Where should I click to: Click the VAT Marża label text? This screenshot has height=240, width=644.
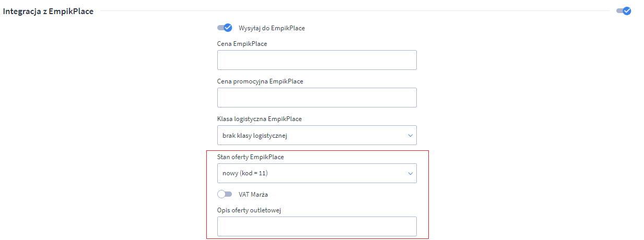tap(253, 195)
